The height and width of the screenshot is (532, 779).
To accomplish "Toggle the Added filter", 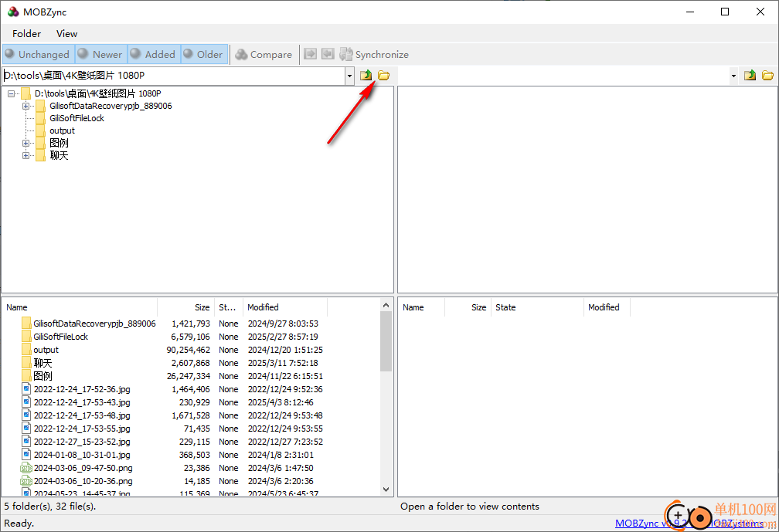I will tap(154, 54).
